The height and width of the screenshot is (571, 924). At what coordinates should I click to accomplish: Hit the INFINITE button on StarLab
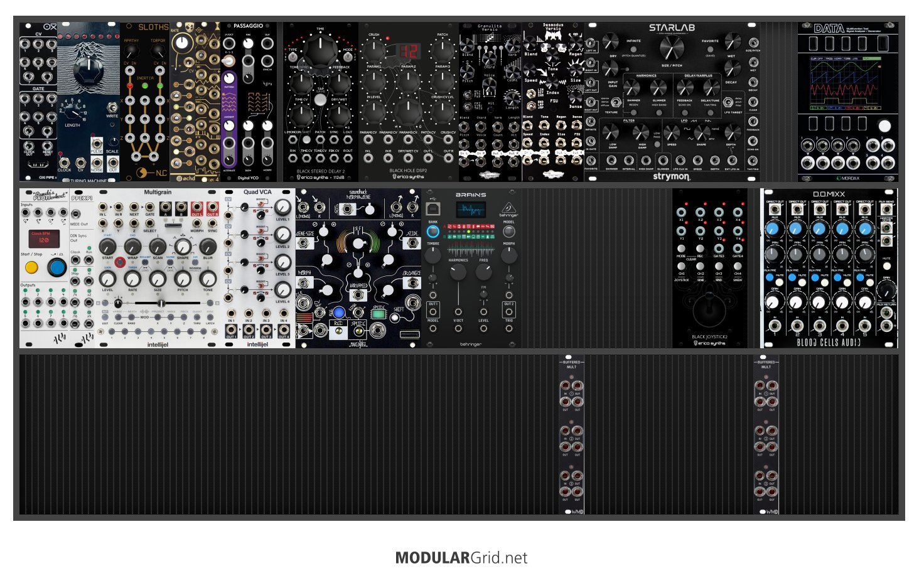(634, 48)
